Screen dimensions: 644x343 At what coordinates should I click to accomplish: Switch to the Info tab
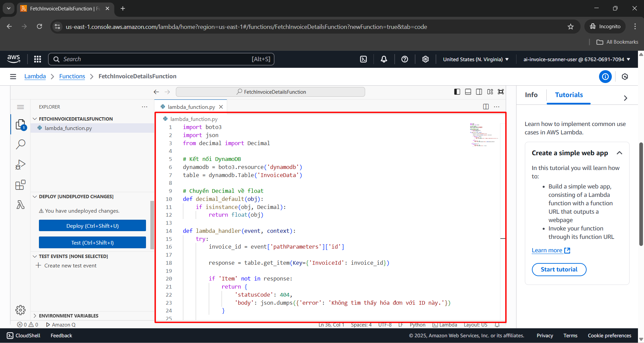[x=531, y=95]
